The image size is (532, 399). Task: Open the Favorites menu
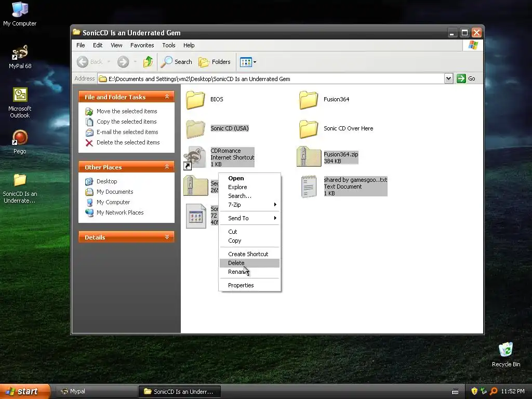(142, 45)
